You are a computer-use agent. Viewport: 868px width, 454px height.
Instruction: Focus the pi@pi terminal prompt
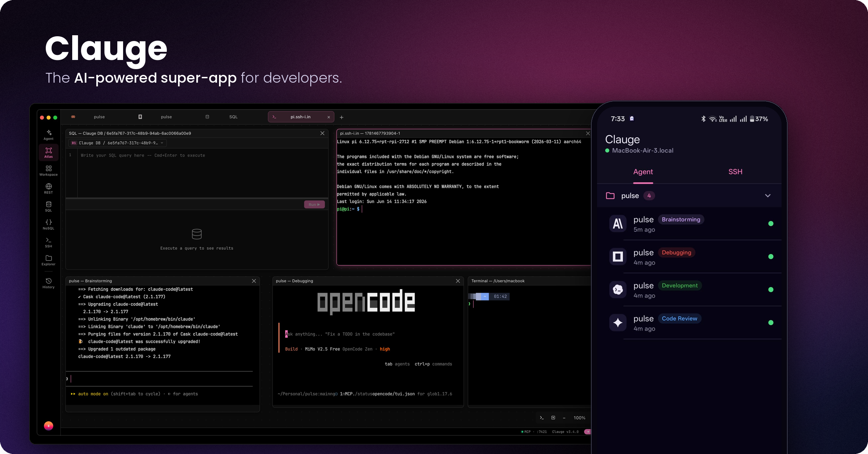tap(350, 209)
